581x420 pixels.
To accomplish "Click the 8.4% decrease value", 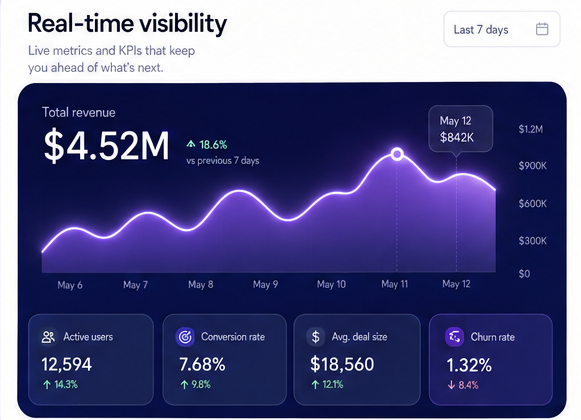I will point(468,385).
